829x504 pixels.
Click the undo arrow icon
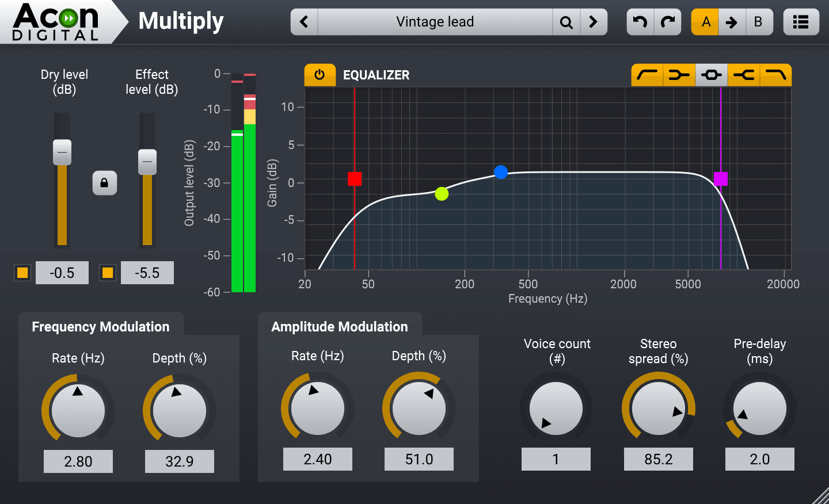pos(640,21)
